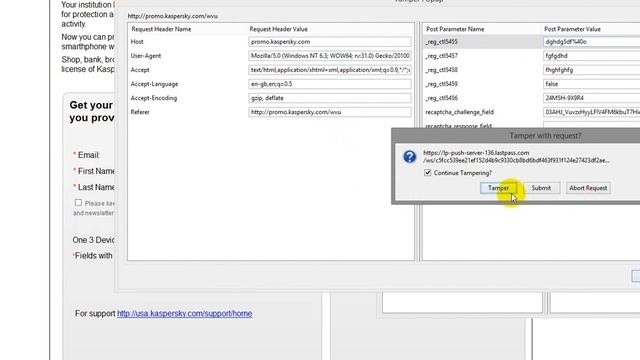This screenshot has width=640, height=360.
Task: Select the 'Request Header Name' column header
Action: pos(161,29)
